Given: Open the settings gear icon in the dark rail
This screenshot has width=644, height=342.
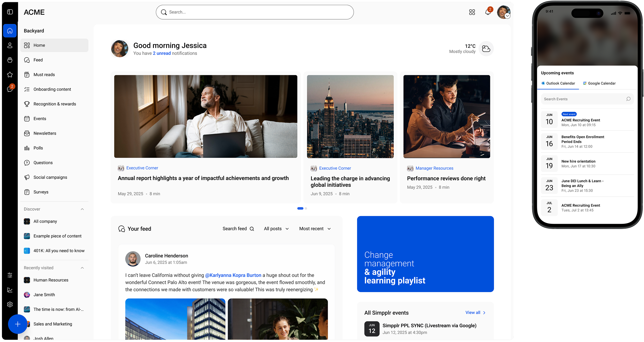Looking at the screenshot, I should tap(10, 304).
